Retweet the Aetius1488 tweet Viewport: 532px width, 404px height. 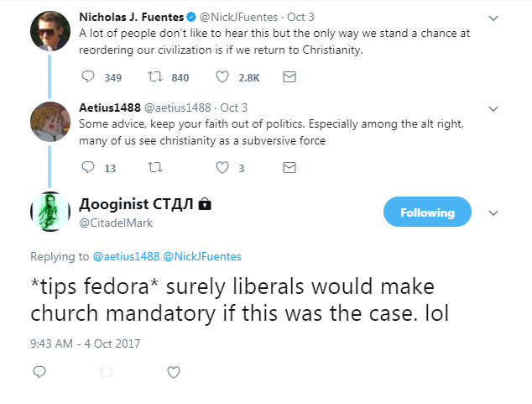155,167
